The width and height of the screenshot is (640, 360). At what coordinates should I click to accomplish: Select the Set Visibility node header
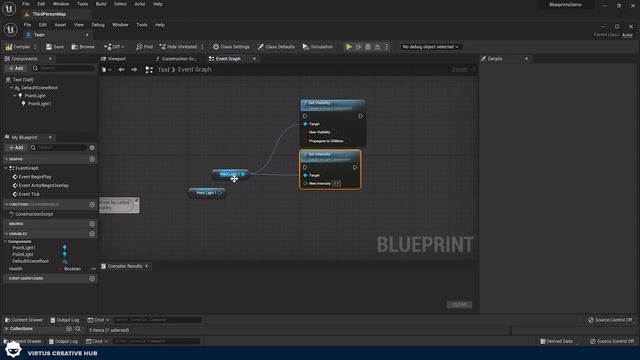pyautogui.click(x=333, y=105)
